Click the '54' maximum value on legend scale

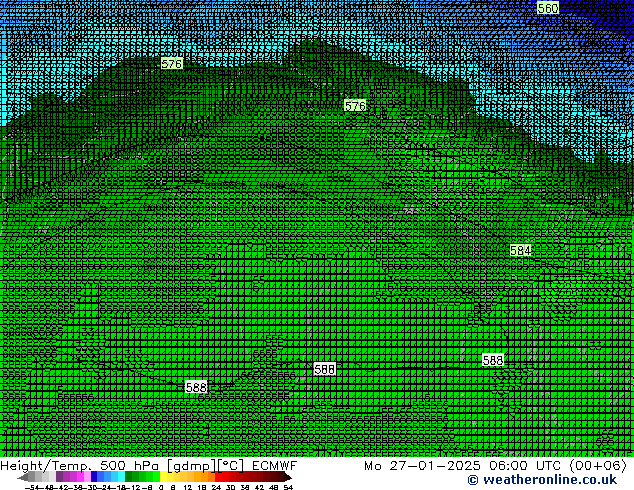pos(288,487)
